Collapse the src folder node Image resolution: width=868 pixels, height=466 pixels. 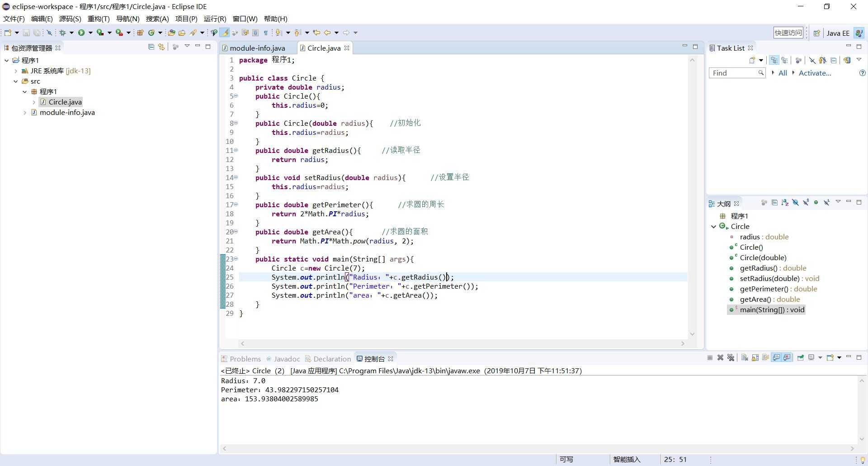click(16, 81)
